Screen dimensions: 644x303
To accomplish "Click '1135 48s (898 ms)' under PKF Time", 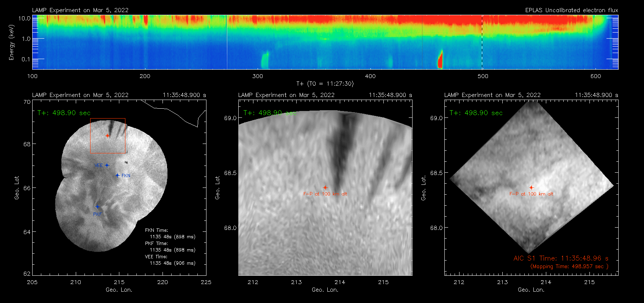I will click(173, 250).
